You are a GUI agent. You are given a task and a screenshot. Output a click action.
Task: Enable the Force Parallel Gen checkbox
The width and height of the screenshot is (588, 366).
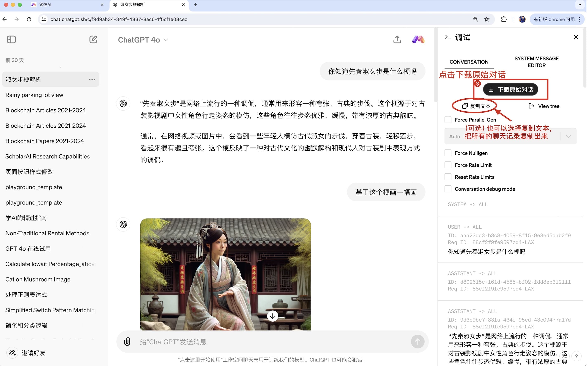click(448, 120)
